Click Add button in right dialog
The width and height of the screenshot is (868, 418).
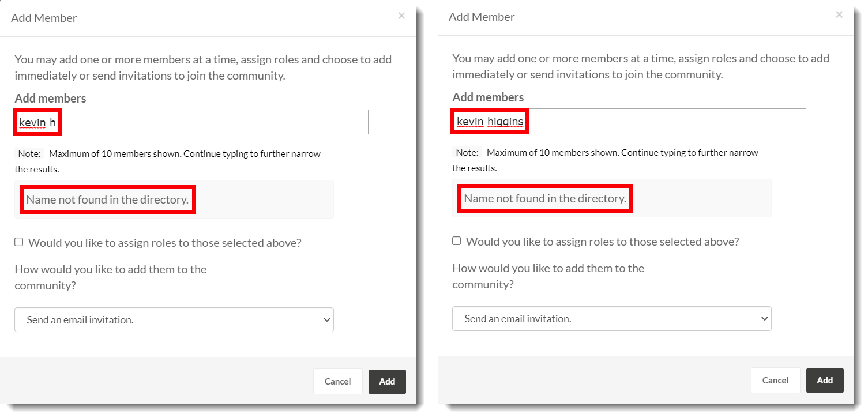[x=825, y=381]
